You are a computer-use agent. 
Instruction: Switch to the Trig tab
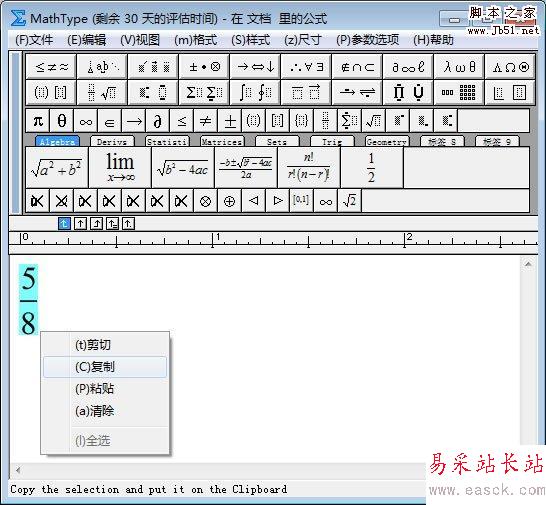332,141
